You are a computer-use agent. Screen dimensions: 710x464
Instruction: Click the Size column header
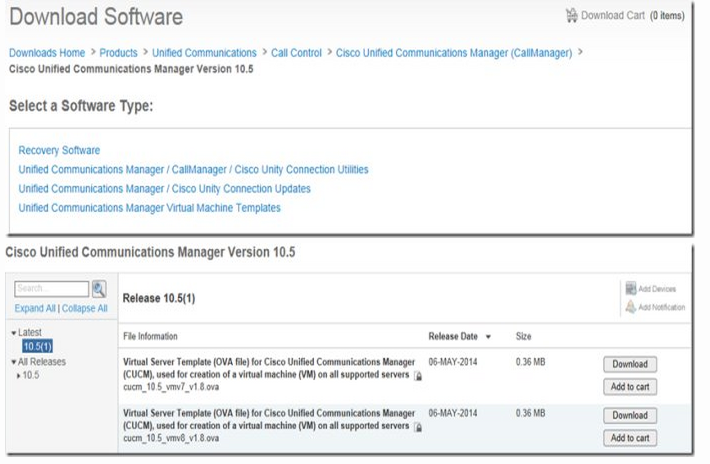[x=523, y=336]
